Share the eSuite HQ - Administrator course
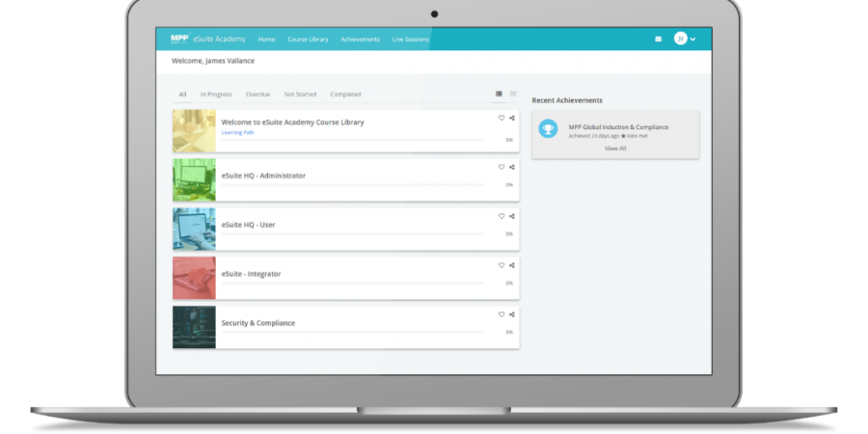The height and width of the screenshot is (434, 868). tap(512, 167)
